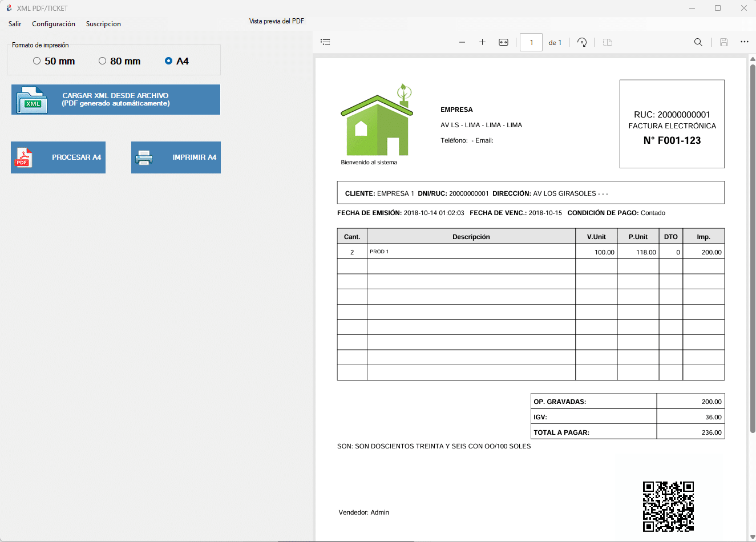Zoom in with the plus icon
756x542 pixels.
click(x=482, y=42)
